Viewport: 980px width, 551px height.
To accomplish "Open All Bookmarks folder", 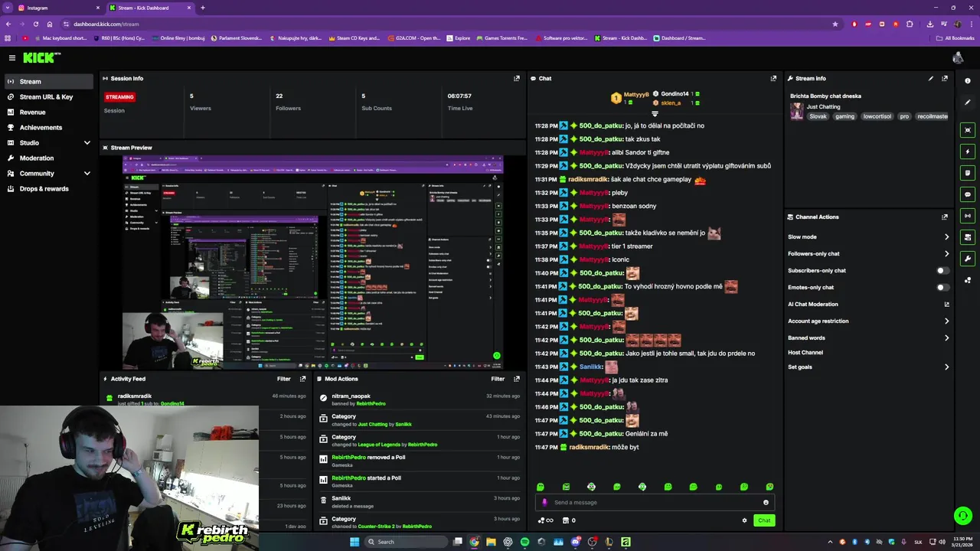I will 955,38.
